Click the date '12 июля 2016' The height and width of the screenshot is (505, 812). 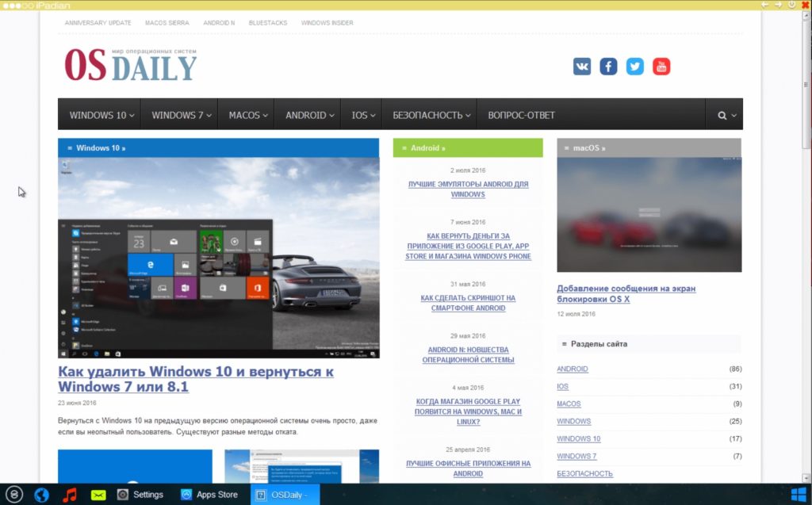[x=576, y=314]
